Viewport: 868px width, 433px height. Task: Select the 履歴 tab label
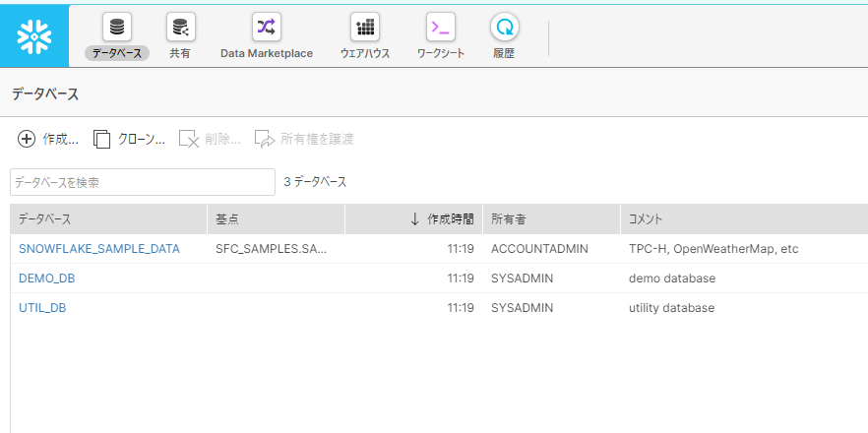504,54
